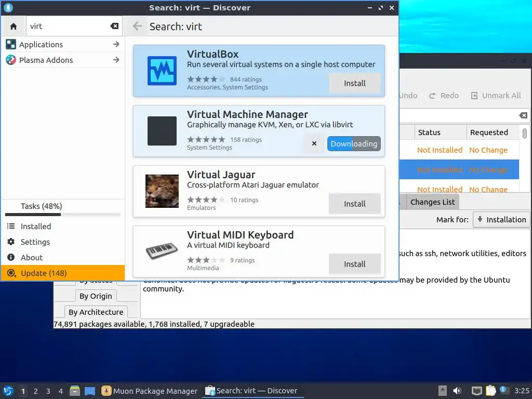Click Muon package list scrollbar
Viewport: 532px width, 399px height.
click(525, 133)
